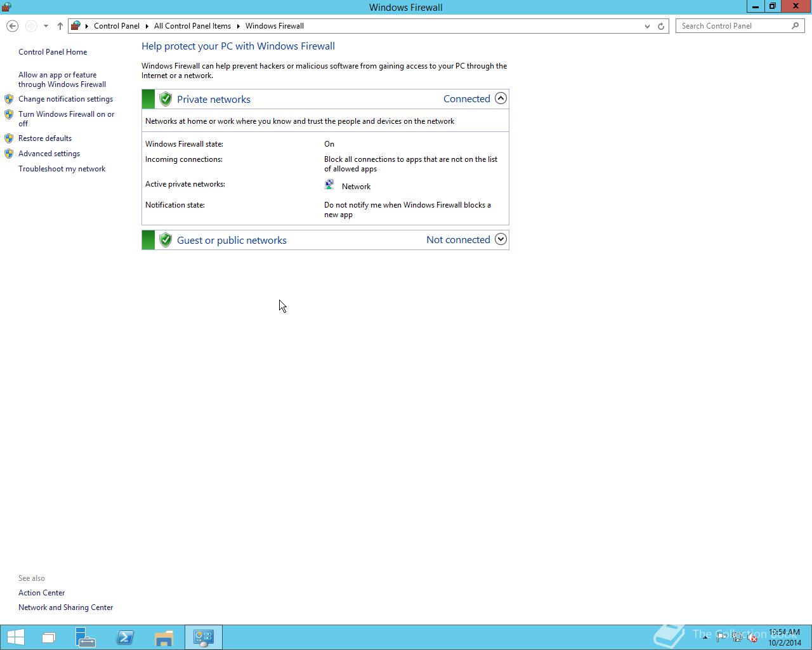Open Advanced settings link

point(49,154)
